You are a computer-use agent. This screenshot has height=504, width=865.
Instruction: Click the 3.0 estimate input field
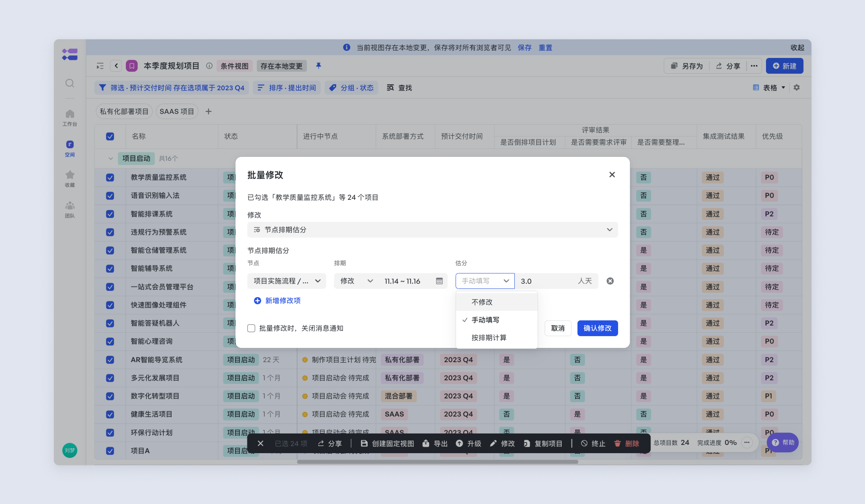[557, 281]
